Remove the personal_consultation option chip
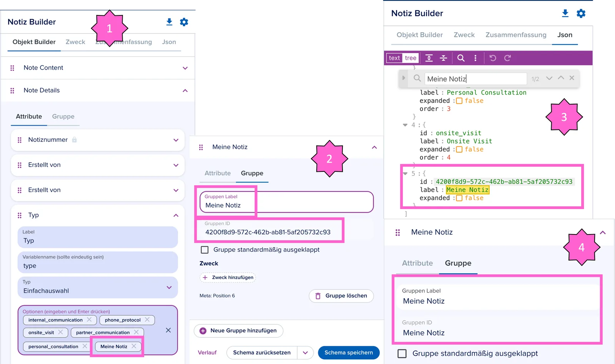Screen dimensions: 615x364 (85, 346)
